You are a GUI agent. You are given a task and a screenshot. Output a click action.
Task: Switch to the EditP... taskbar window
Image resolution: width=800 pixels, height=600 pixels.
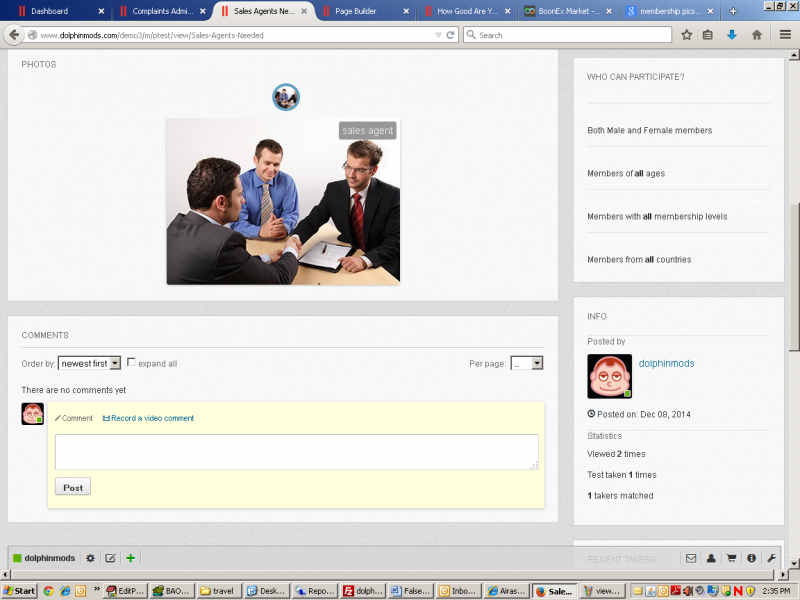point(126,591)
